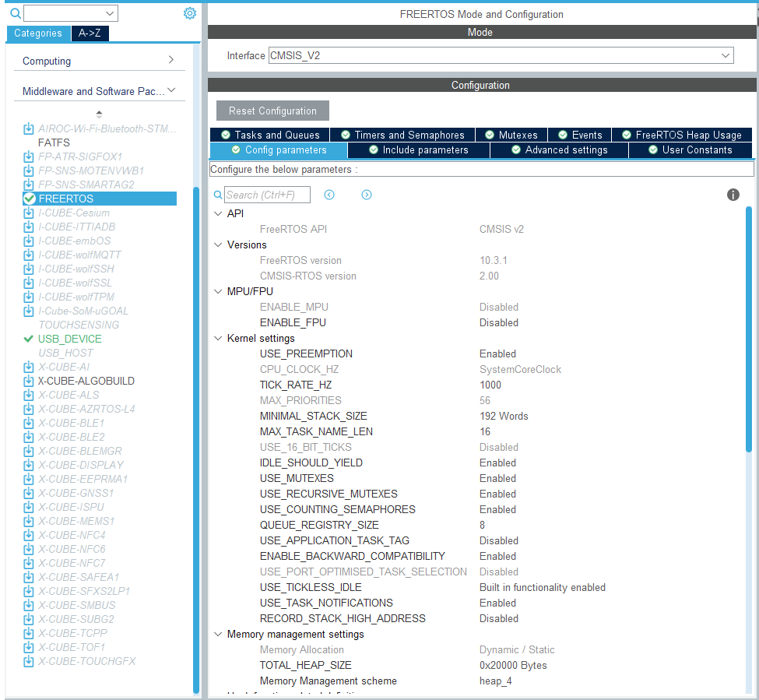This screenshot has width=759, height=700.
Task: Click the download icon next to X-CUBE-TOUCHGFX
Action: pos(29,661)
